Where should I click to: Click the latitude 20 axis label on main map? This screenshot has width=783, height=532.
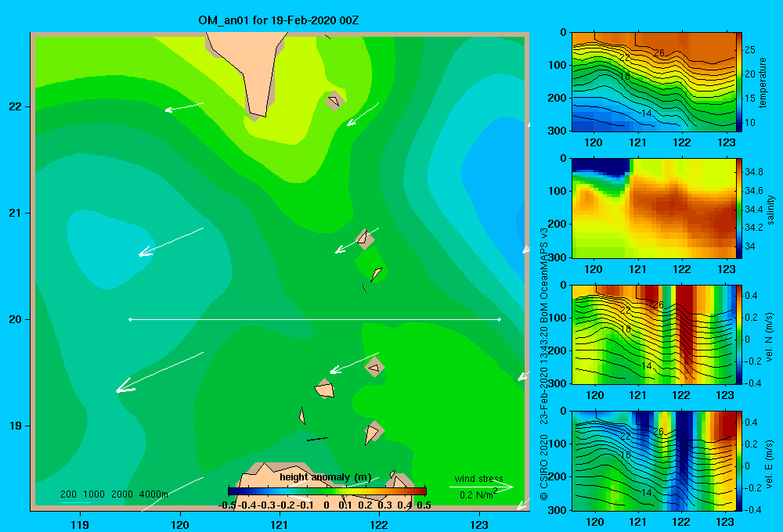click(15, 319)
